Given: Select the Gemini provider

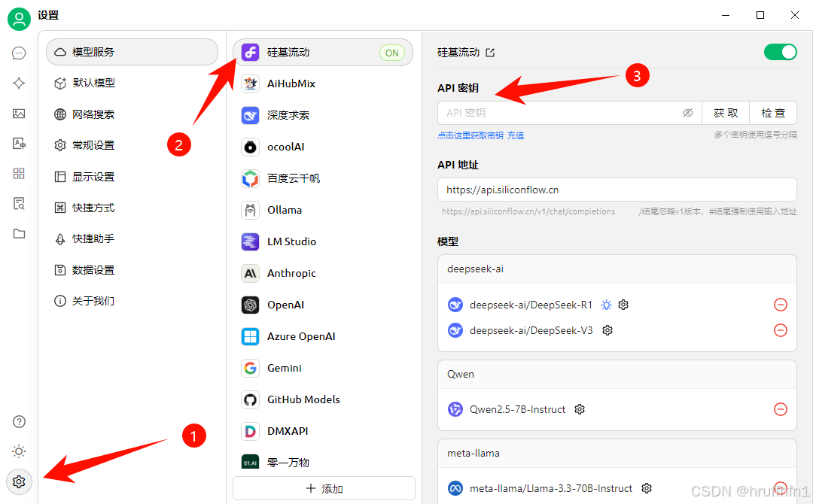Looking at the screenshot, I should pyautogui.click(x=322, y=368).
